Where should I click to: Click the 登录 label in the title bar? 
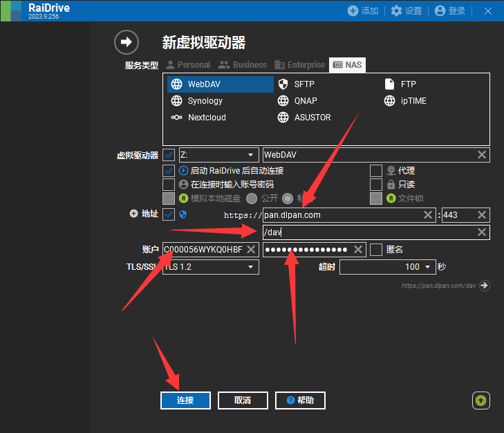click(457, 11)
